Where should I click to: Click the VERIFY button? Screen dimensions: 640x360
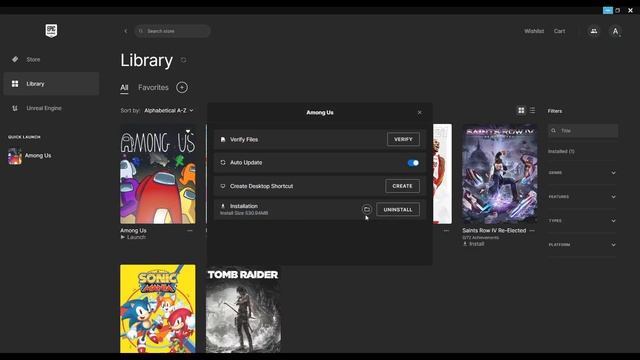coord(403,139)
